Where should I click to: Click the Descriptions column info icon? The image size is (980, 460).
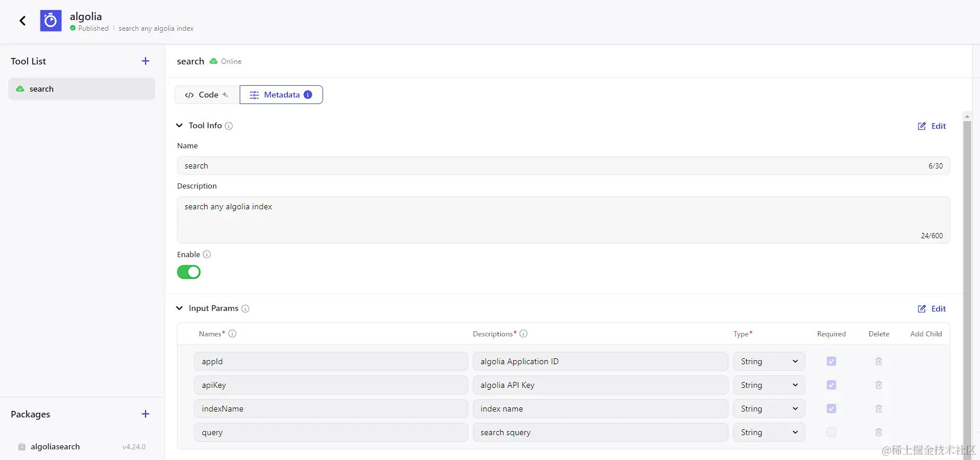point(524,333)
